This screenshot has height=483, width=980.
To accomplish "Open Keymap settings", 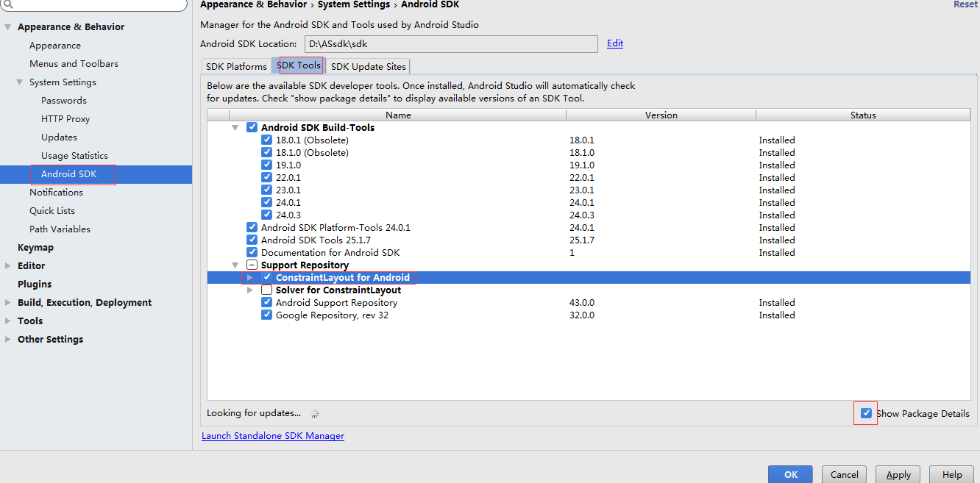I will [x=35, y=248].
